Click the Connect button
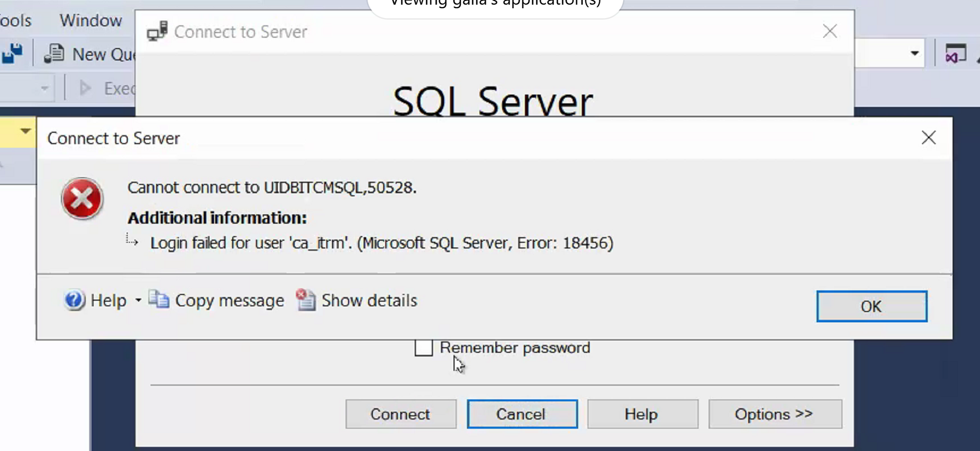This screenshot has width=980, height=451. pyautogui.click(x=401, y=414)
